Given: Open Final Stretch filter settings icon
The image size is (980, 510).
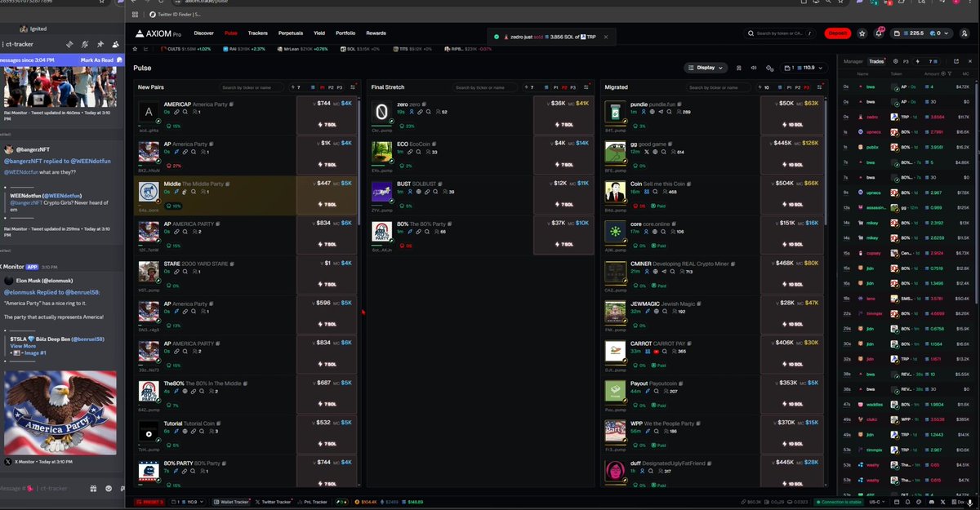Looking at the screenshot, I should coord(586,87).
